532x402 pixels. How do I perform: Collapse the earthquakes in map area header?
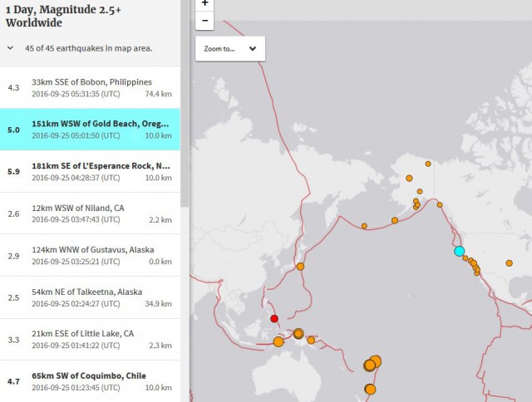coord(11,48)
